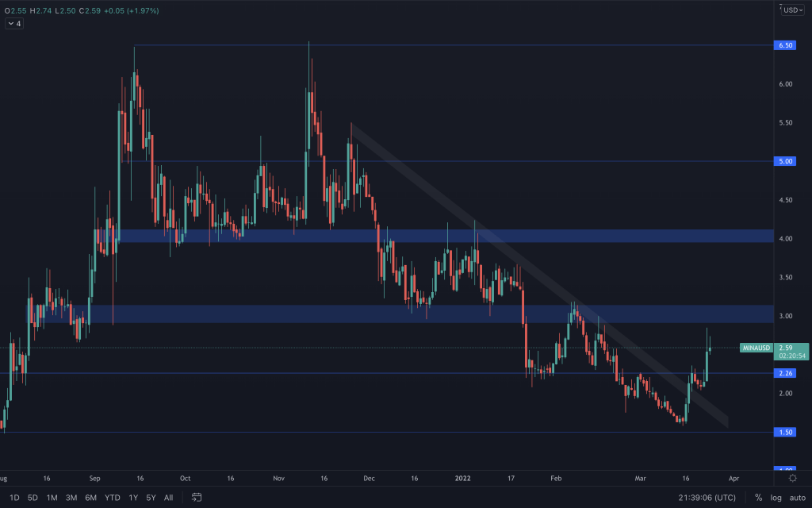Click the Apr date axis label
Viewport: 812px width, 508px height.
[733, 479]
